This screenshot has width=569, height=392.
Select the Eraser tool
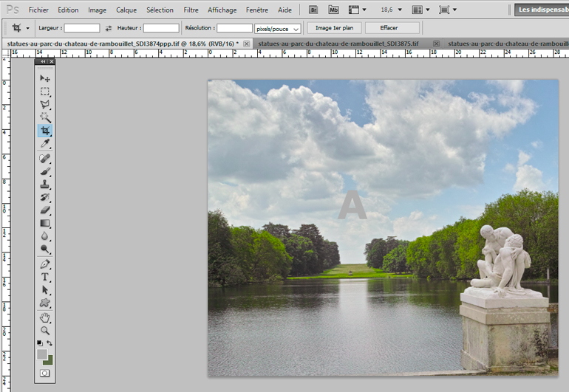[x=44, y=210]
